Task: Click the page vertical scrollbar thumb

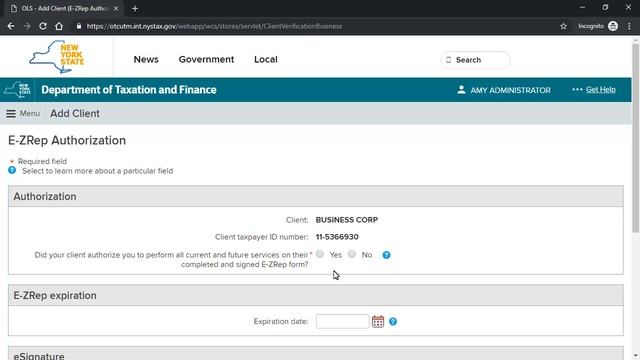Action: click(x=636, y=137)
